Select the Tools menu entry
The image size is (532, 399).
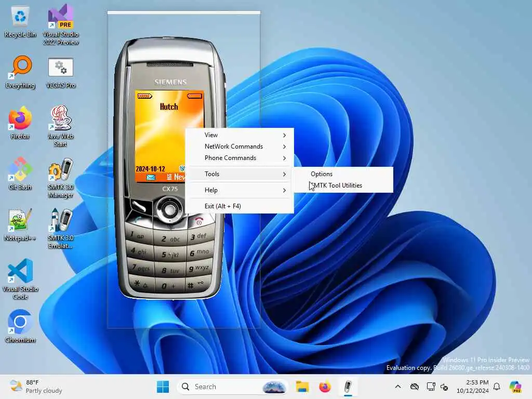[240, 174]
